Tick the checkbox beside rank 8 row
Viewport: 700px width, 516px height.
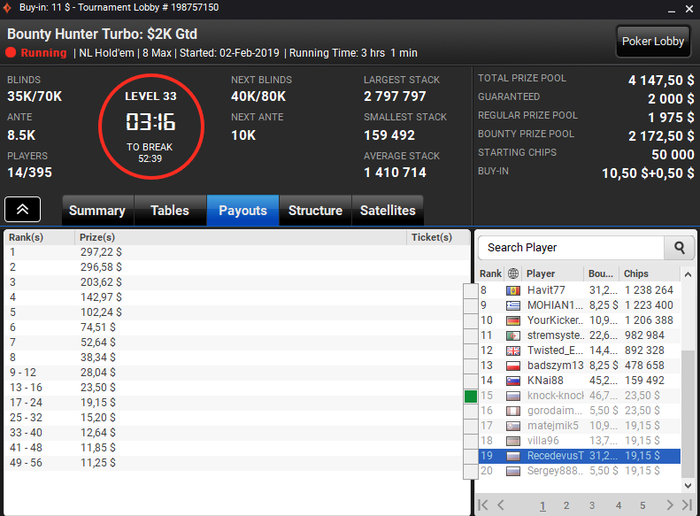pos(471,291)
